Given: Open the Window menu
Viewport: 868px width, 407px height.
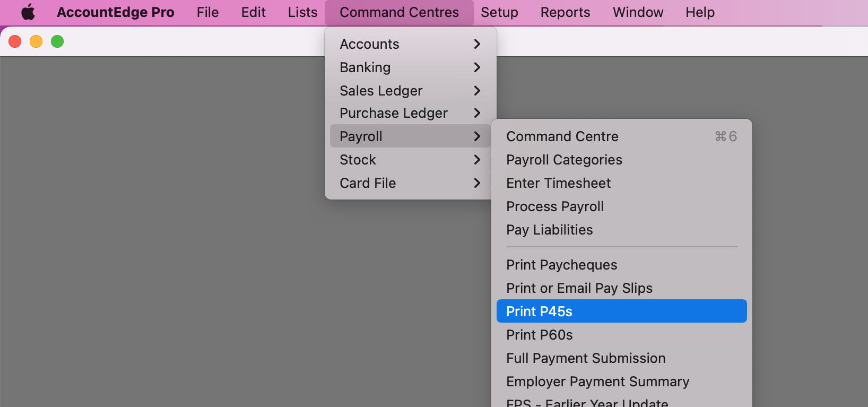Looking at the screenshot, I should coord(638,12).
